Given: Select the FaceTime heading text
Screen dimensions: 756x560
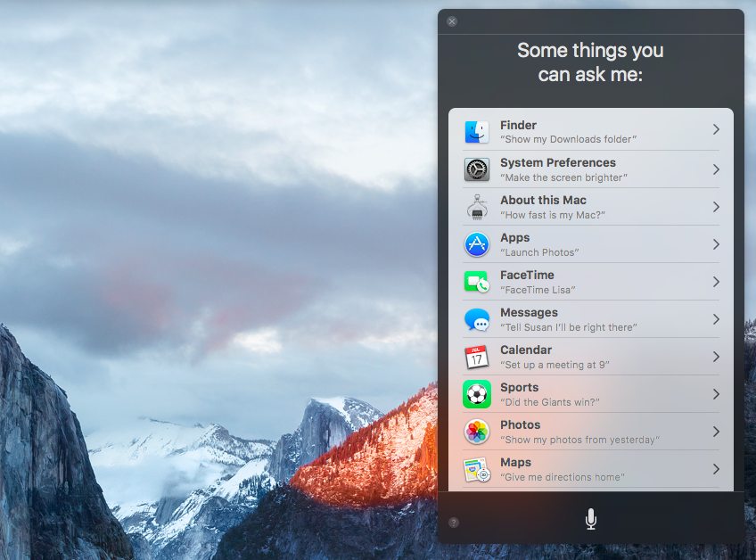Looking at the screenshot, I should [527, 275].
